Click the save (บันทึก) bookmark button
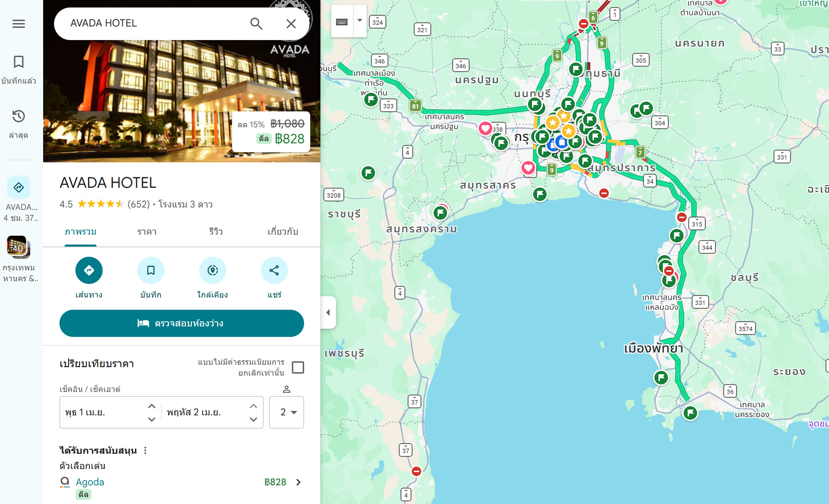This screenshot has width=829, height=504. 151,270
